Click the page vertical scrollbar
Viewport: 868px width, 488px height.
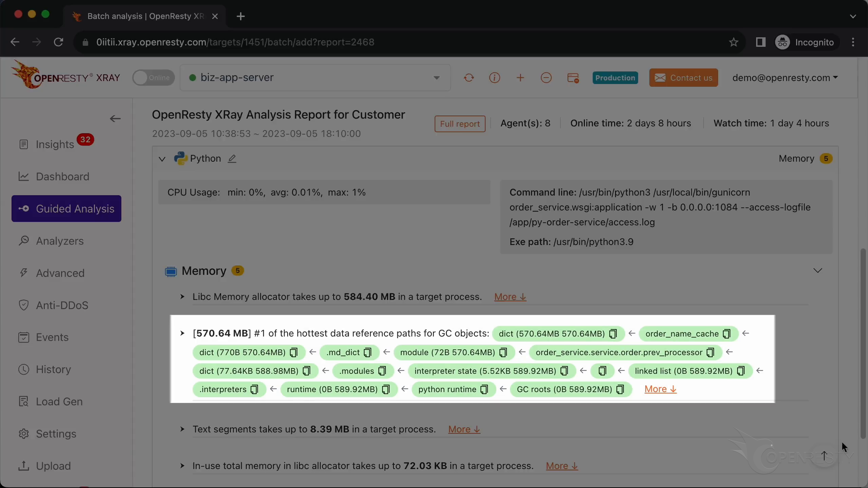(x=863, y=344)
